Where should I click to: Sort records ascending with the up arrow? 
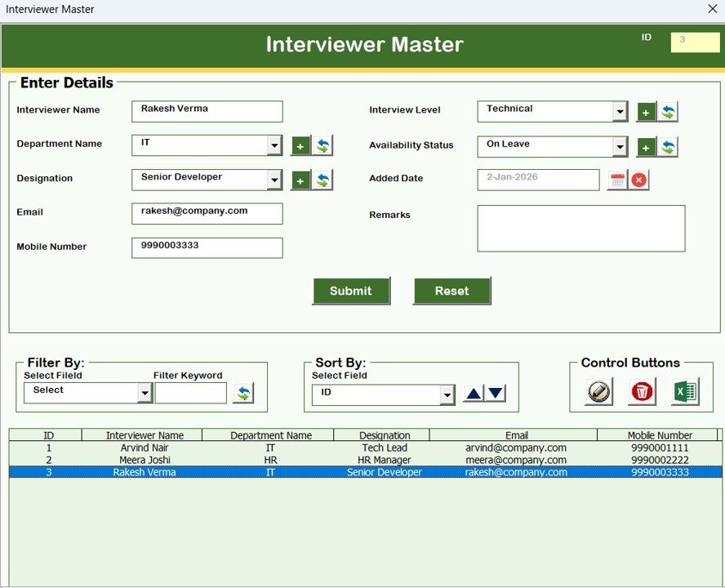471,392
